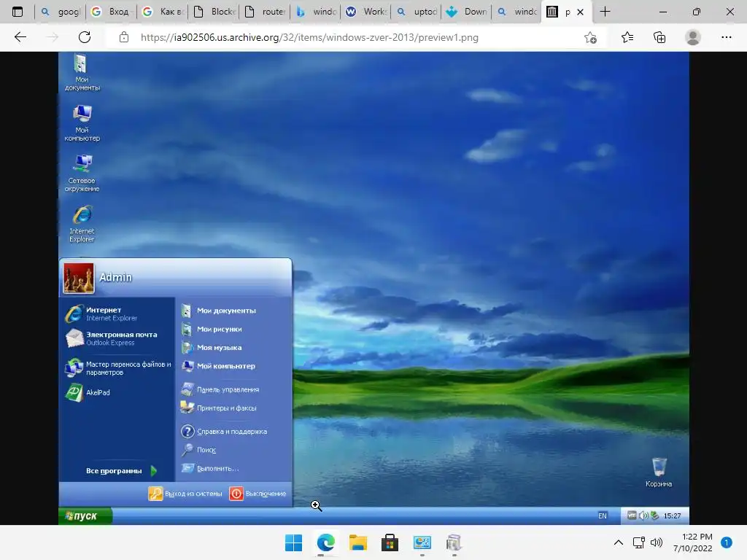Switch to the 'Works' tab
Image resolution: width=747 pixels, height=560 pixels.
367,12
